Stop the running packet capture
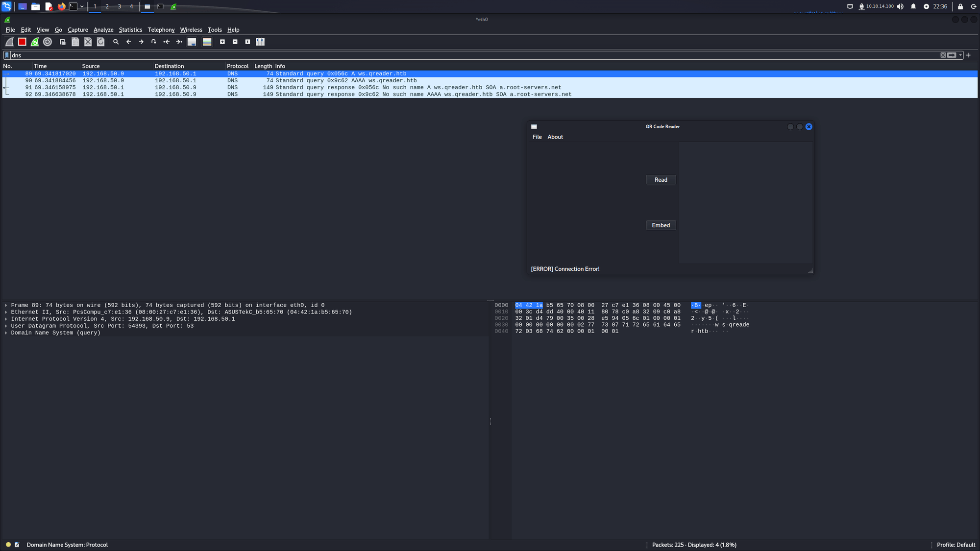Image resolution: width=980 pixels, height=551 pixels. [x=22, y=42]
